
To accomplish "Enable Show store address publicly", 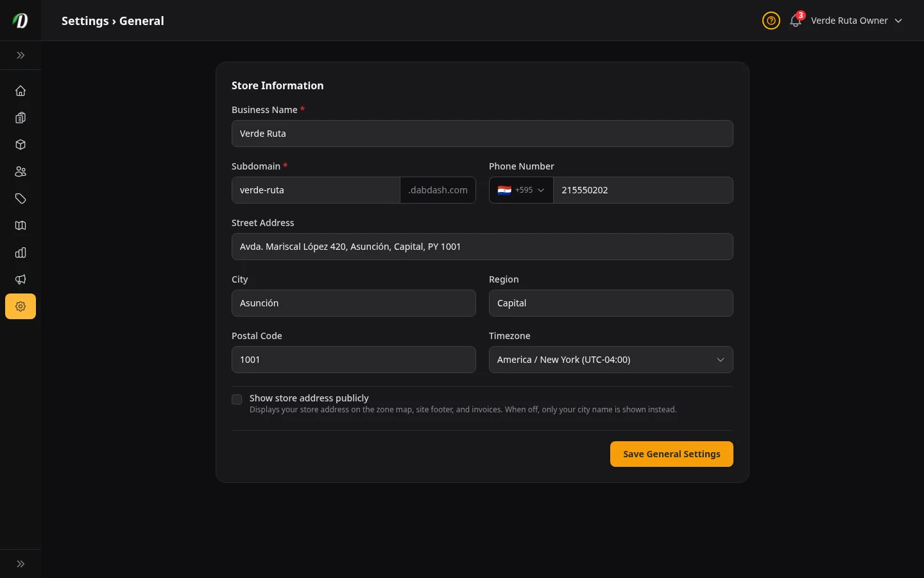I will pyautogui.click(x=237, y=399).
